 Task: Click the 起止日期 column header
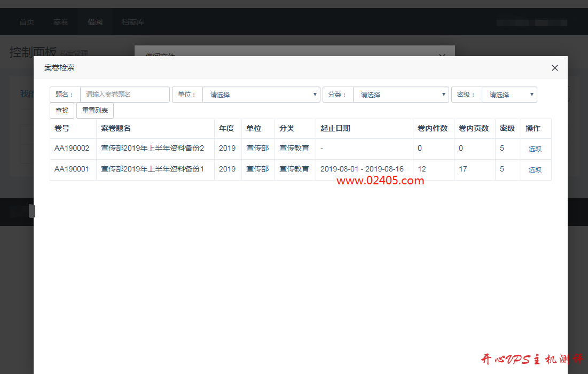pyautogui.click(x=335, y=128)
